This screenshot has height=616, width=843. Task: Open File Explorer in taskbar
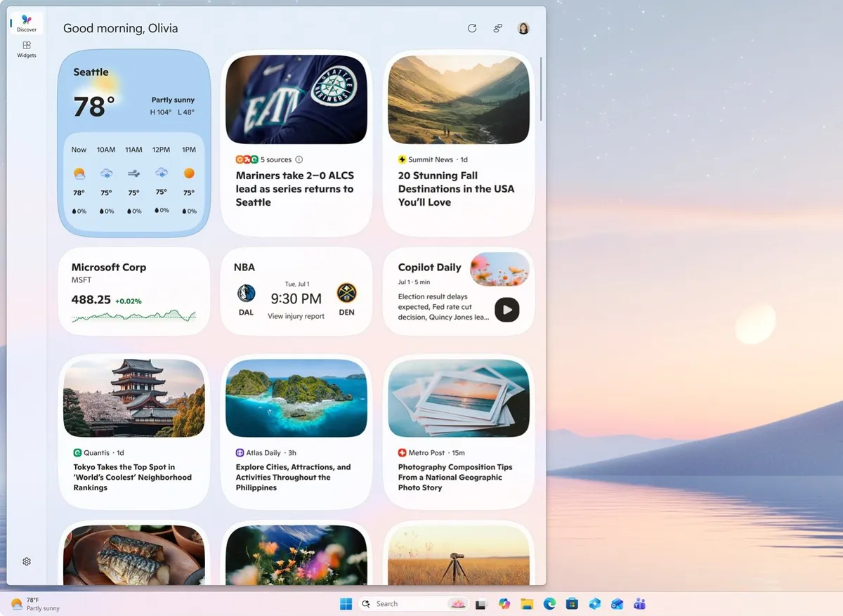coord(527,604)
